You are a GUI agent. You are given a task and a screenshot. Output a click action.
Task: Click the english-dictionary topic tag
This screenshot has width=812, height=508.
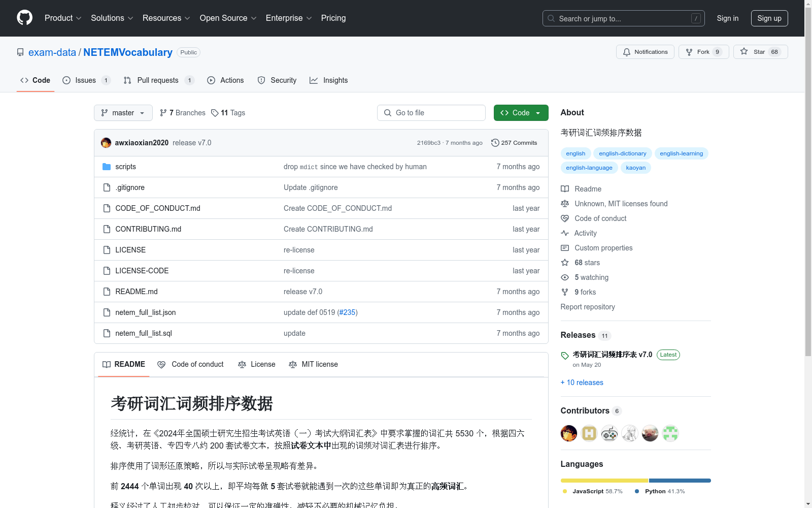click(x=623, y=153)
